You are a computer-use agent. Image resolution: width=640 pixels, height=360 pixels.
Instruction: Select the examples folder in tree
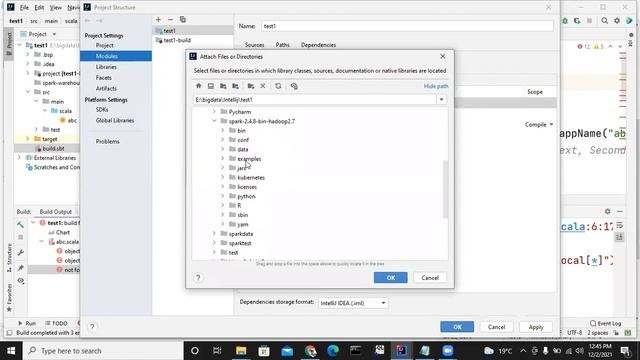tap(249, 158)
